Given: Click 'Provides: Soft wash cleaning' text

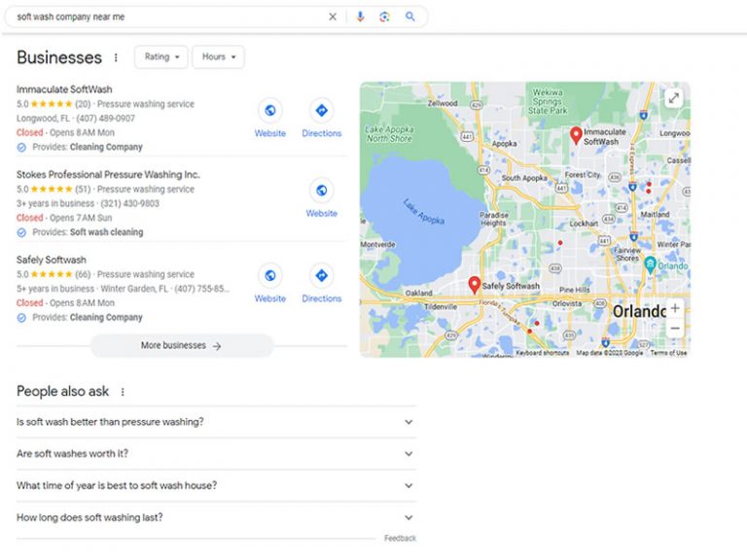Looking at the screenshot, I should click(x=88, y=232).
